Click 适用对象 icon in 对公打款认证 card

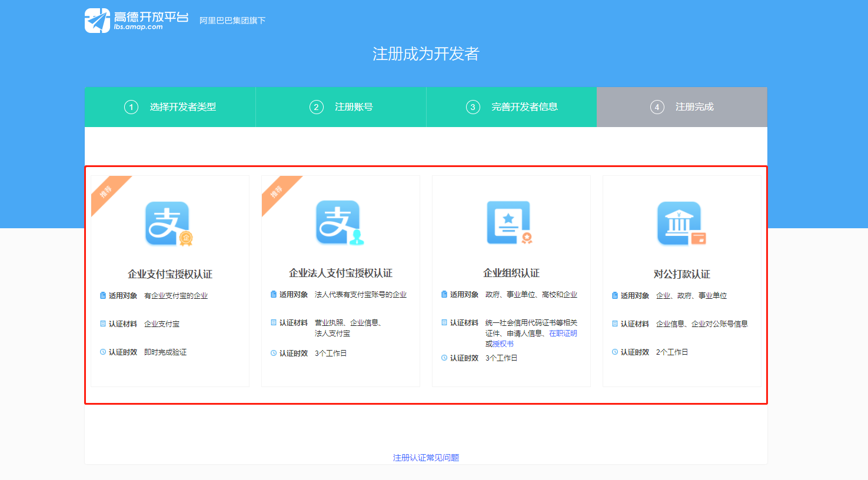pyautogui.click(x=615, y=295)
